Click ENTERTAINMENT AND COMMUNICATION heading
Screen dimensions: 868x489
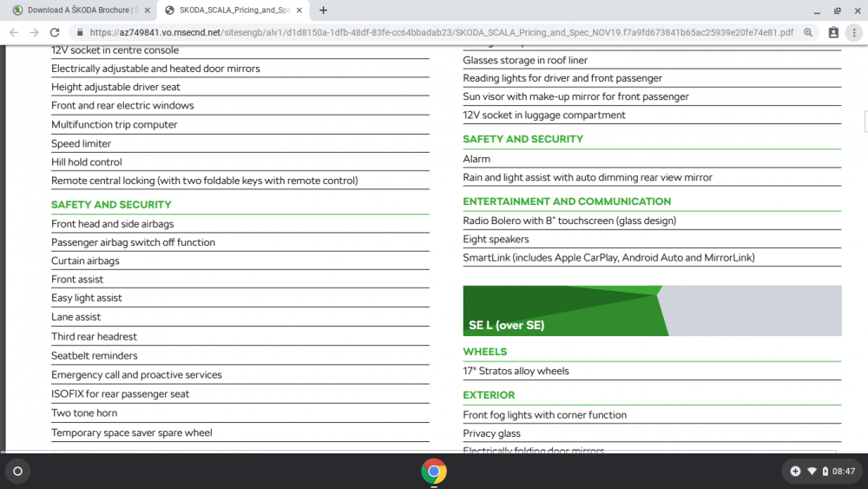567,202
